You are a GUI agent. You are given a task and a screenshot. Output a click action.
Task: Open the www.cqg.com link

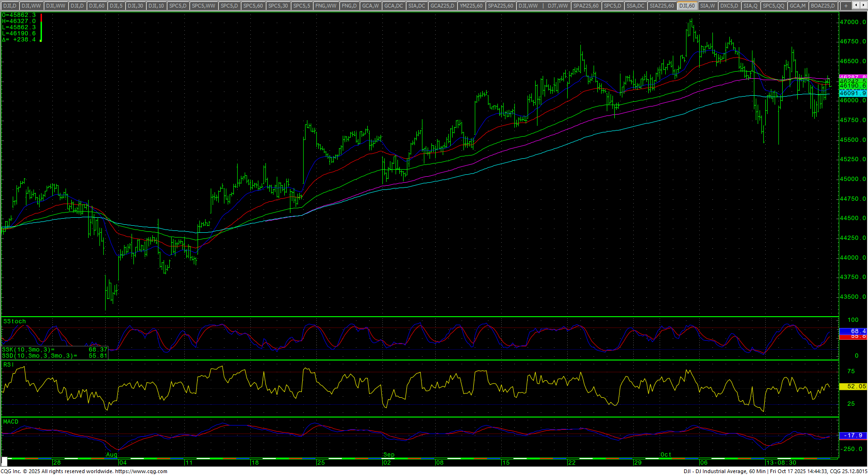[x=141, y=471]
